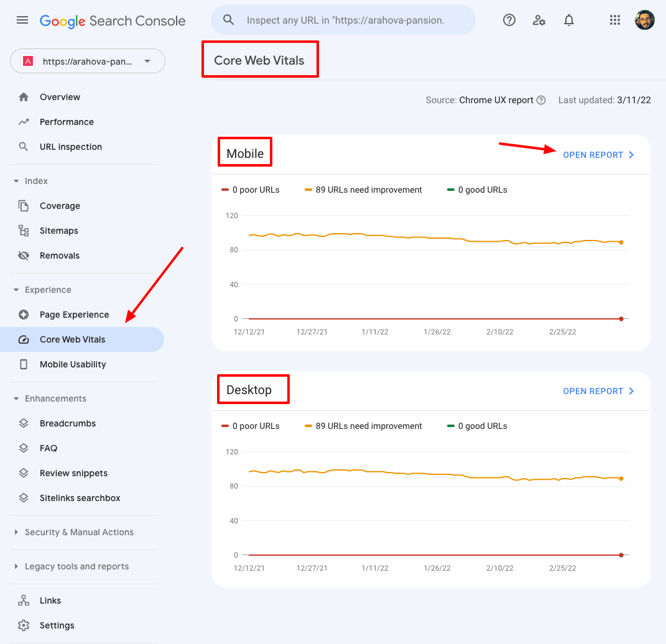This screenshot has height=644, width=666.
Task: Go to Page Experience
Action: (x=75, y=315)
